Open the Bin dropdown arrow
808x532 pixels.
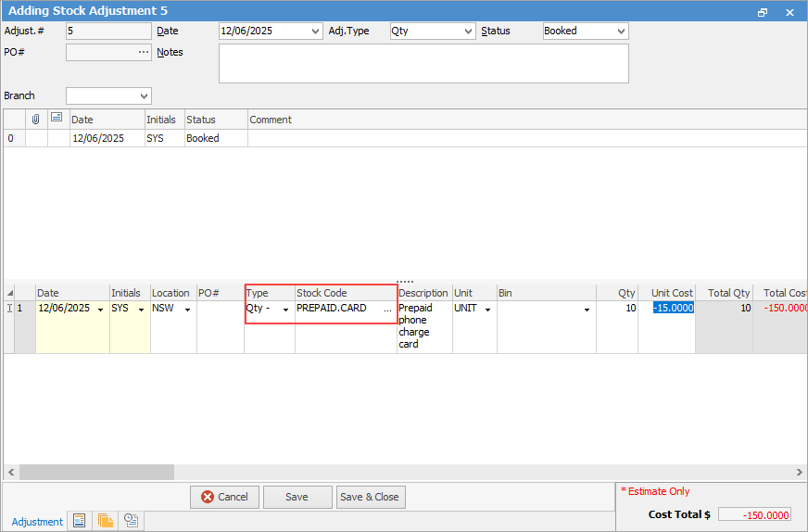click(587, 310)
